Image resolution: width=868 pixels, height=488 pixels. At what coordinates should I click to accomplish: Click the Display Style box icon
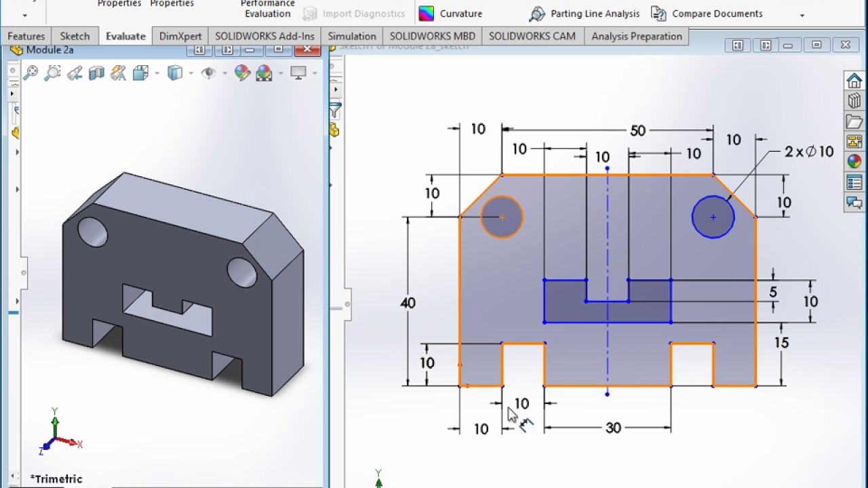click(x=175, y=73)
